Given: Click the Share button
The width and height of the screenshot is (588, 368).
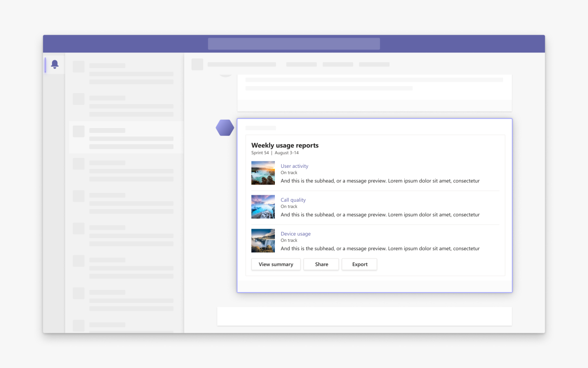Looking at the screenshot, I should click(x=321, y=264).
